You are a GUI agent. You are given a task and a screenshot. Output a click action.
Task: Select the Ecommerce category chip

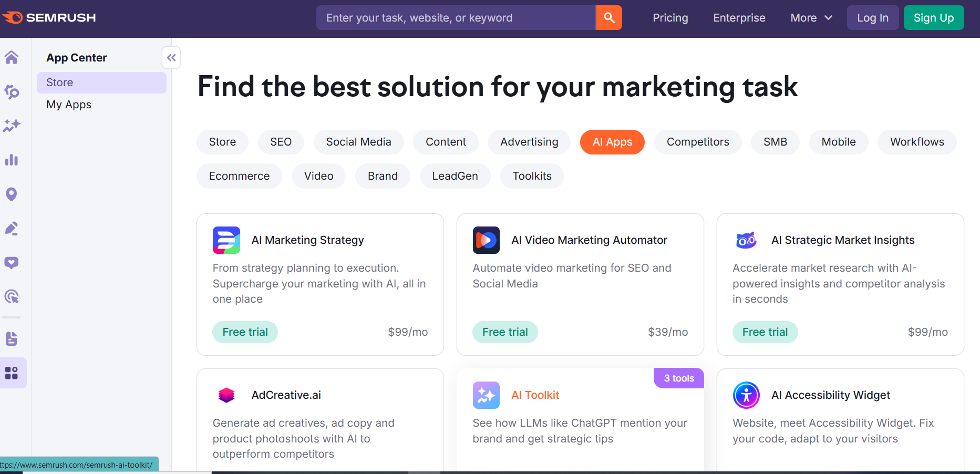point(239,176)
